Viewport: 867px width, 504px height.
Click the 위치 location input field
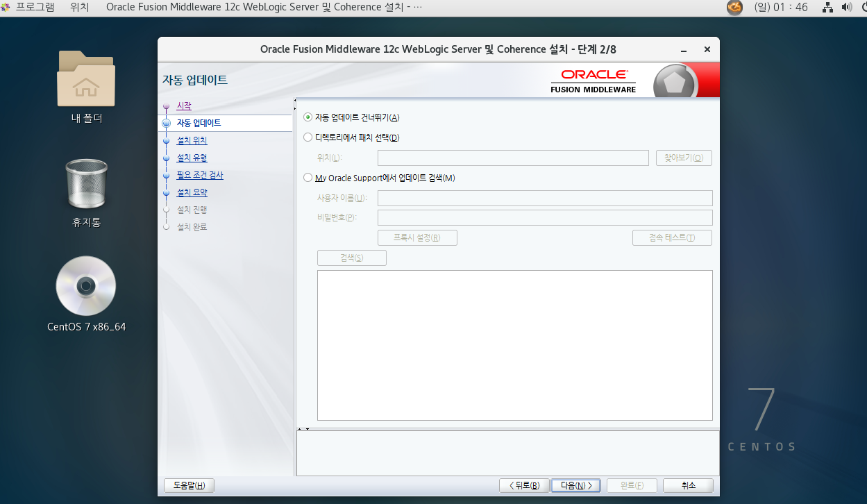pos(513,158)
